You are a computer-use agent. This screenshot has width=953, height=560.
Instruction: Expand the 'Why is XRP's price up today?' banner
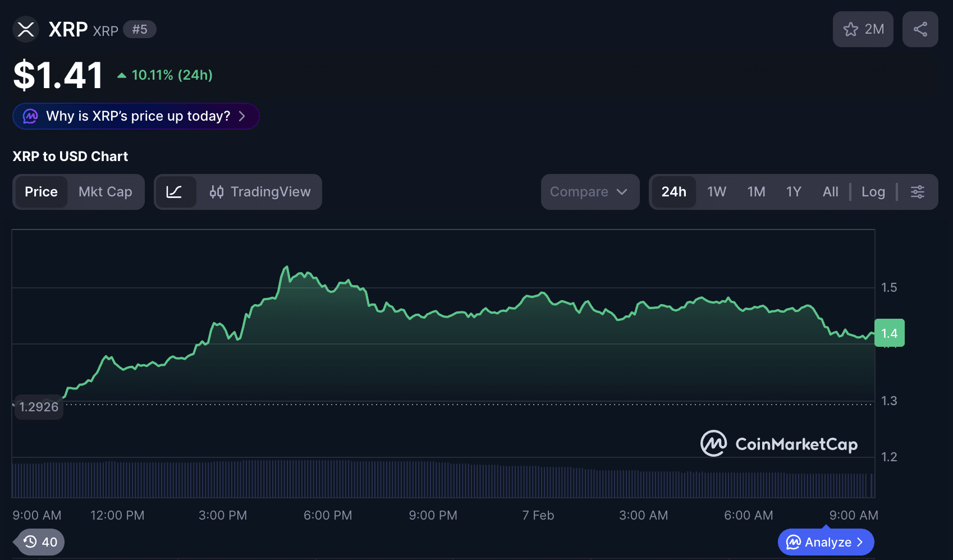coord(135,116)
